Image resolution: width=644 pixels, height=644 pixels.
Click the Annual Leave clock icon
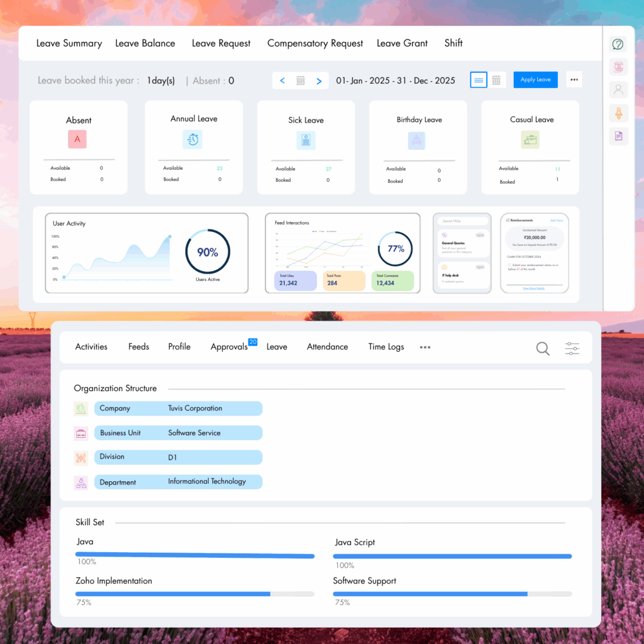click(192, 140)
